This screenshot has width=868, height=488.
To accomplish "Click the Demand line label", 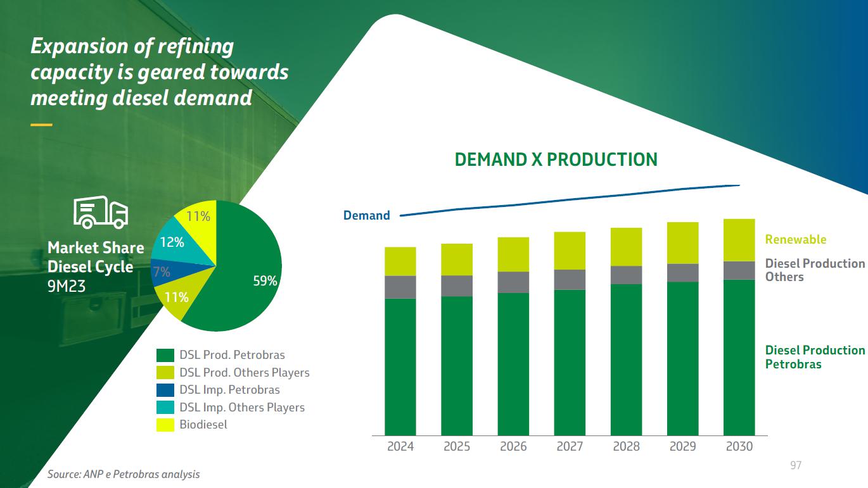I will [x=366, y=216].
